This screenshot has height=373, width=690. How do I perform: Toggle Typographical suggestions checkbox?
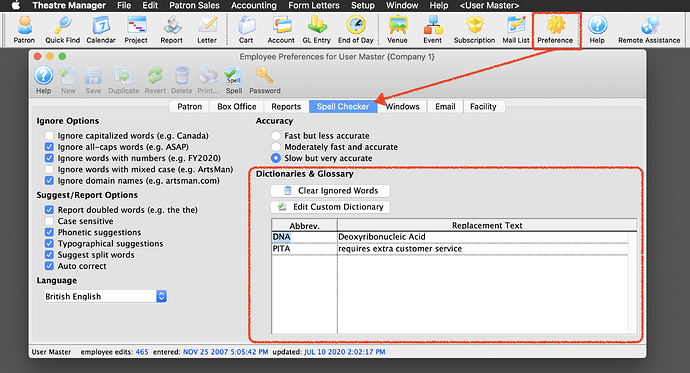point(49,244)
